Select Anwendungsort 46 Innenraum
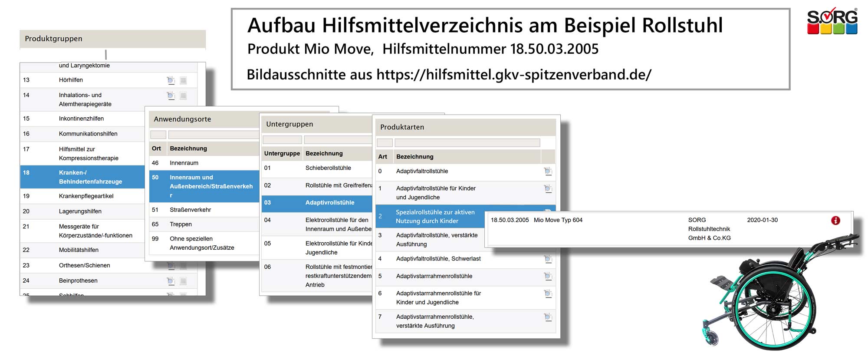The width and height of the screenshot is (868, 363). 204,163
